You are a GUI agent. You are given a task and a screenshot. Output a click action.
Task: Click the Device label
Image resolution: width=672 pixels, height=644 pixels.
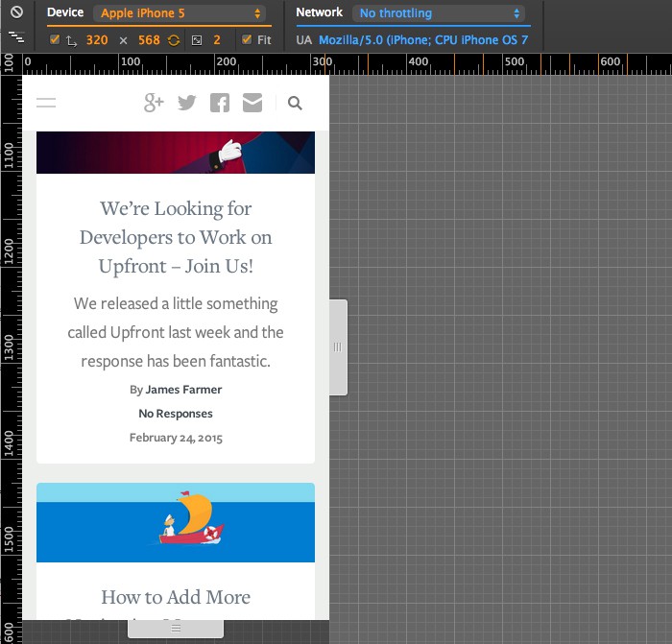click(x=65, y=12)
